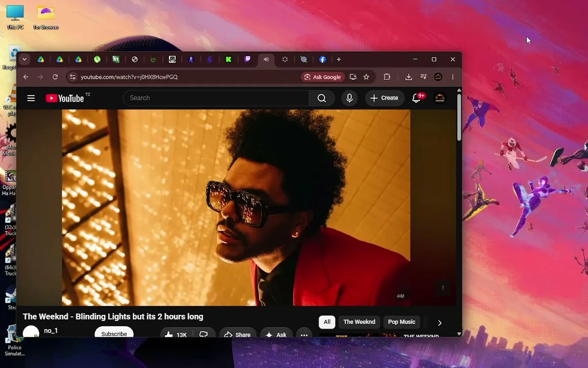Show more chips with right chevron
Image resolution: width=588 pixels, height=368 pixels.
[440, 323]
